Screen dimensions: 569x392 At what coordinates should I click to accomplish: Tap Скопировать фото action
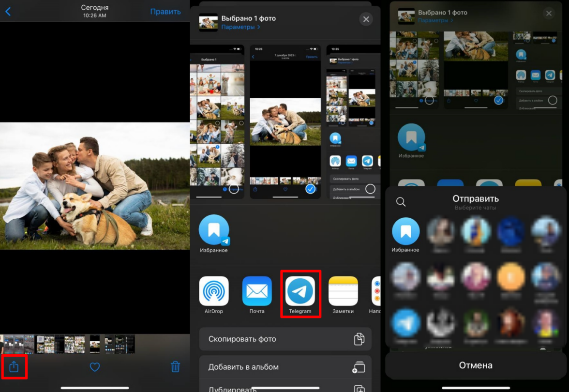[x=285, y=339]
